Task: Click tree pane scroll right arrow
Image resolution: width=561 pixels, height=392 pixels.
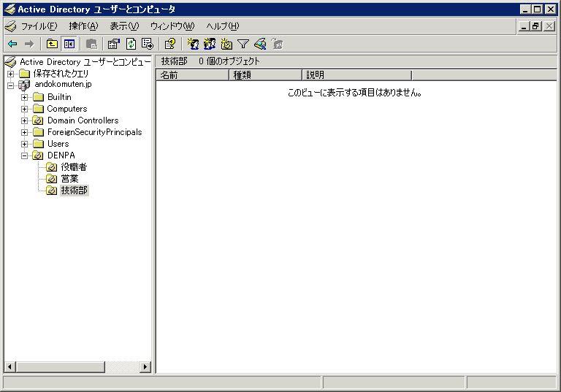Action: (x=145, y=366)
